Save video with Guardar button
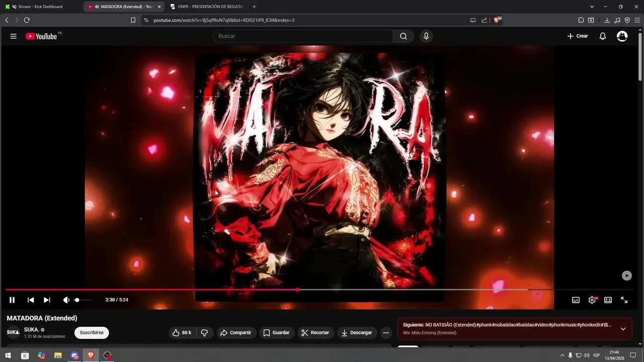644x362 pixels. [x=277, y=333]
